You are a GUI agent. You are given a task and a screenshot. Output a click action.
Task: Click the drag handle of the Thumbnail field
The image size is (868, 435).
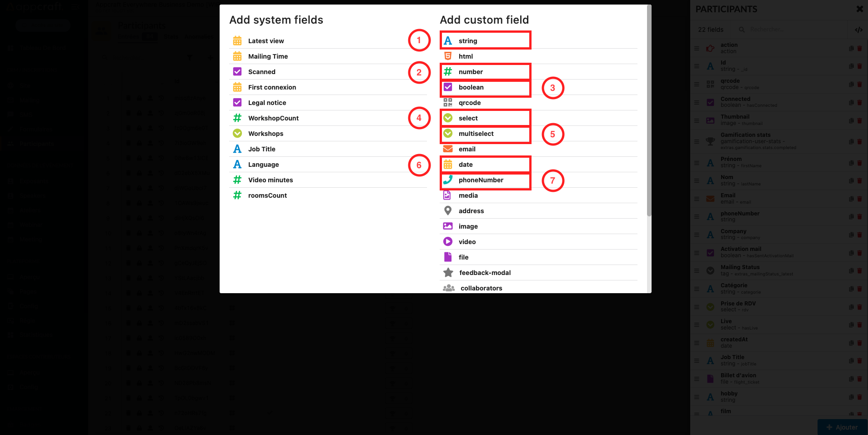[697, 120]
